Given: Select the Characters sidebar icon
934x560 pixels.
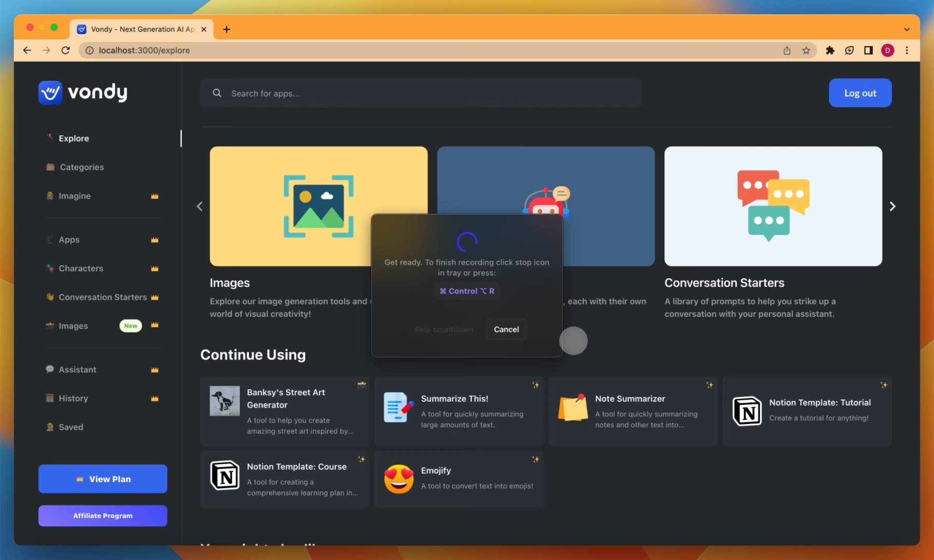Looking at the screenshot, I should (x=50, y=268).
